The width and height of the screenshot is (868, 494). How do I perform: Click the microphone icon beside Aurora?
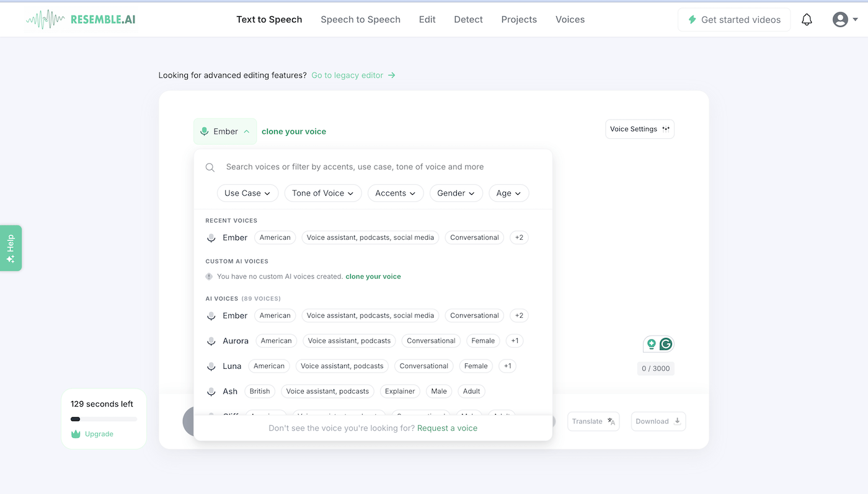click(x=211, y=341)
